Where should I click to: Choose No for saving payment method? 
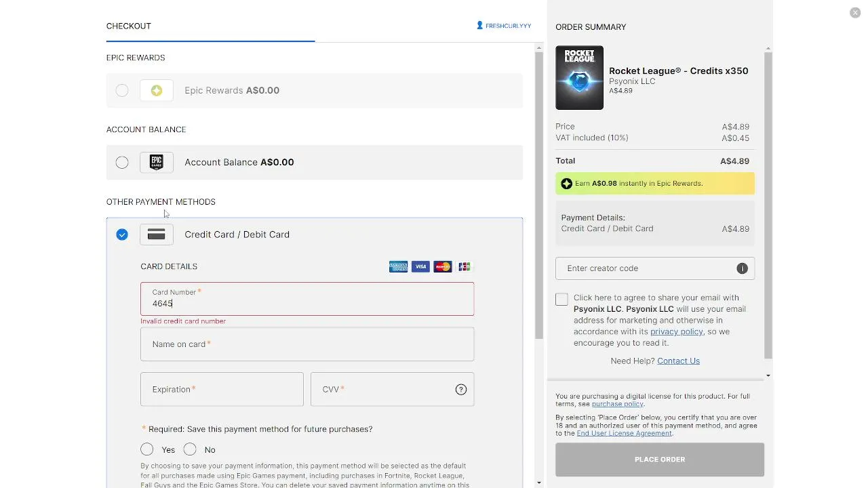coord(190,449)
